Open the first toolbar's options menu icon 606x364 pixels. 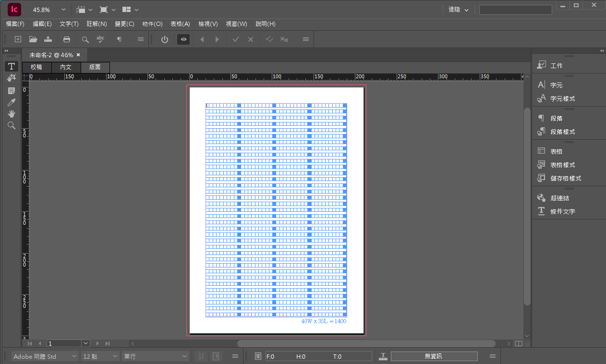point(141,39)
